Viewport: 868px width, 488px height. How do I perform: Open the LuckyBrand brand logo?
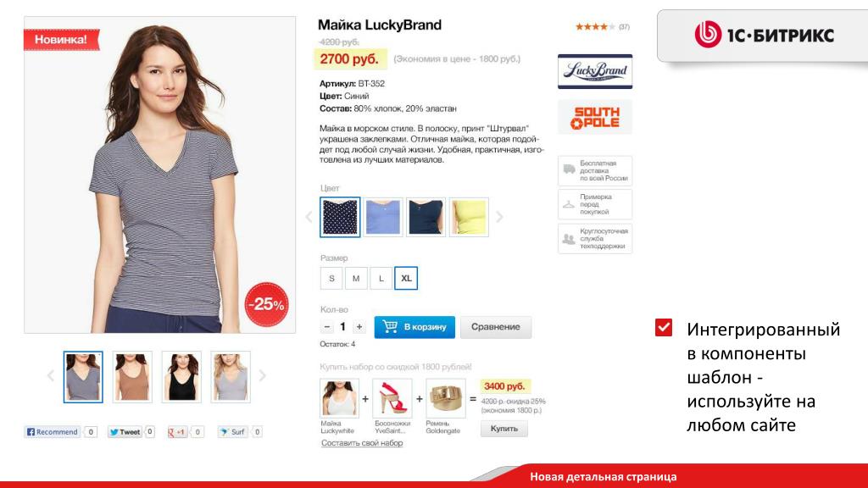[x=594, y=71]
